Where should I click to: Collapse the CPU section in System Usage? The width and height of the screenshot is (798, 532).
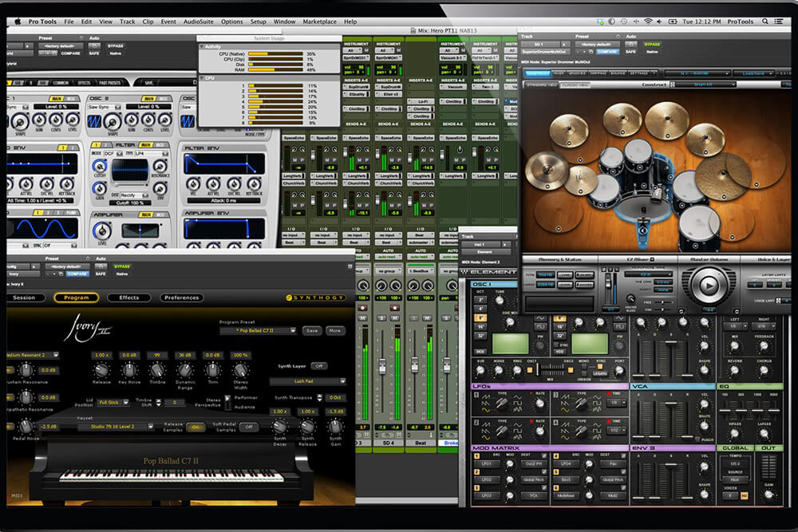(202, 78)
